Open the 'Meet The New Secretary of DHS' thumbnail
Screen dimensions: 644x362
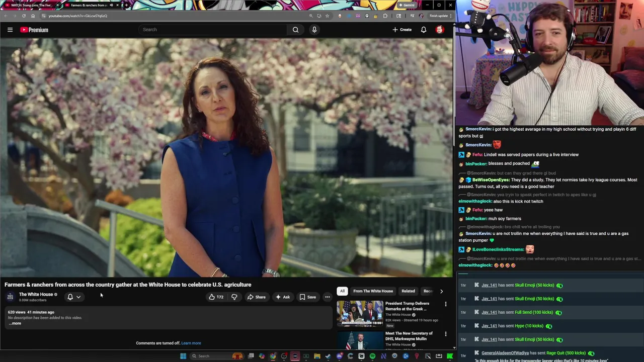coord(360,340)
